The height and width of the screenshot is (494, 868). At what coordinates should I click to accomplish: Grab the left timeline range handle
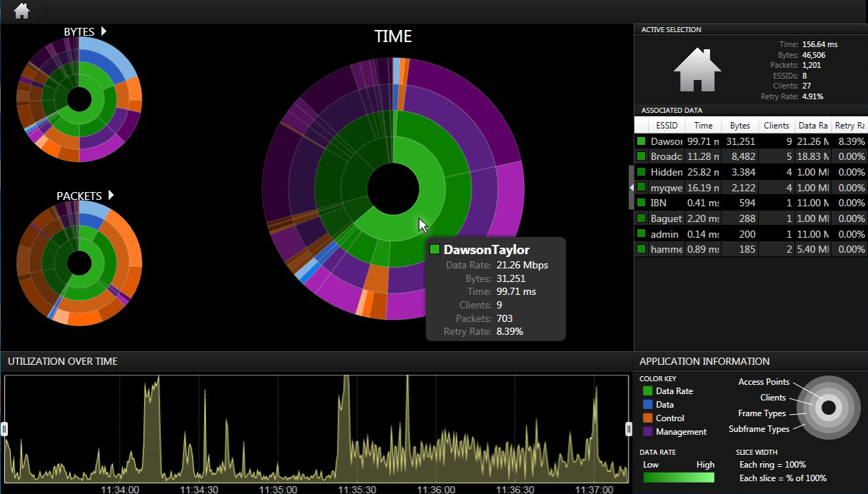coord(4,428)
